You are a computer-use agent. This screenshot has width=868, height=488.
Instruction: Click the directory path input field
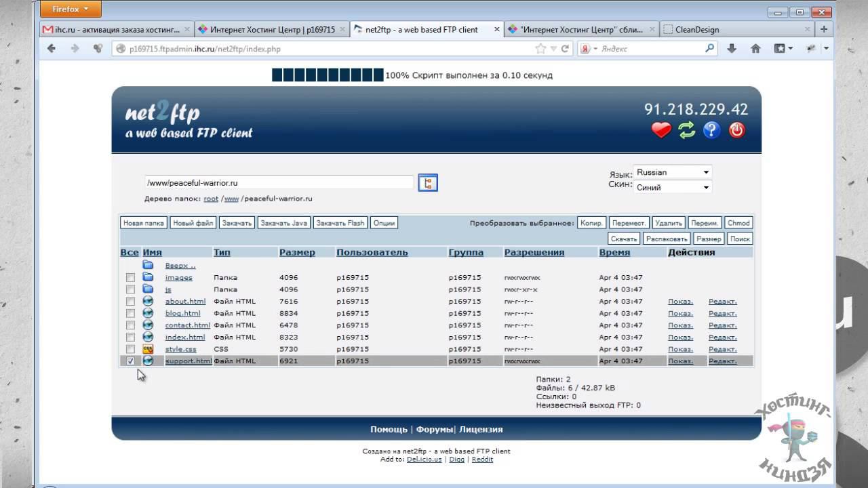click(x=279, y=182)
